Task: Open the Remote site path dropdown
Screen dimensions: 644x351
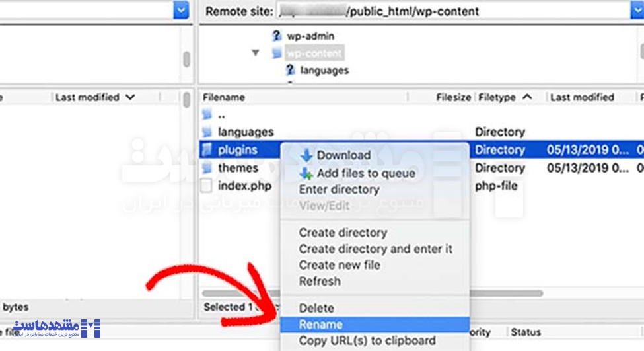Action: click(x=637, y=11)
